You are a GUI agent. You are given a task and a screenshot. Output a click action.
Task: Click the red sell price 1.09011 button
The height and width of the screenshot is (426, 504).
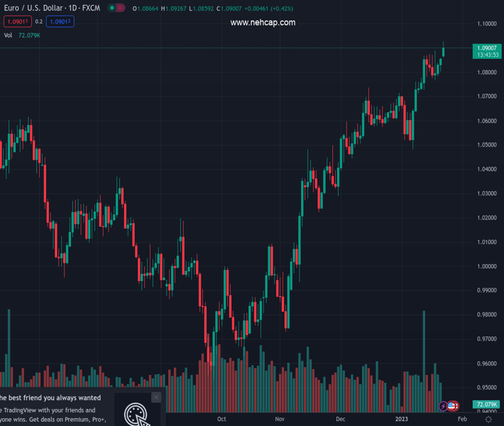tap(18, 22)
